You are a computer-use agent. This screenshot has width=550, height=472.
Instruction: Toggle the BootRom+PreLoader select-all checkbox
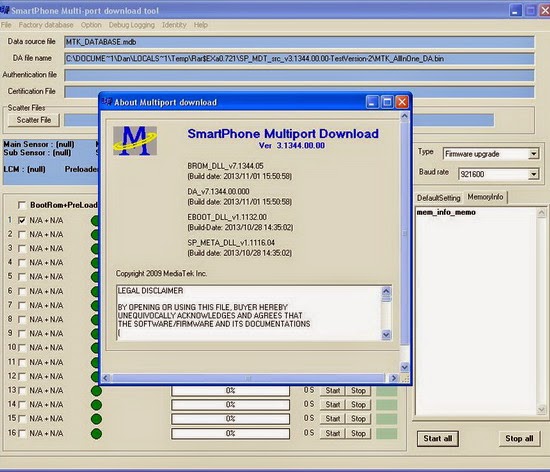pyautogui.click(x=22, y=205)
